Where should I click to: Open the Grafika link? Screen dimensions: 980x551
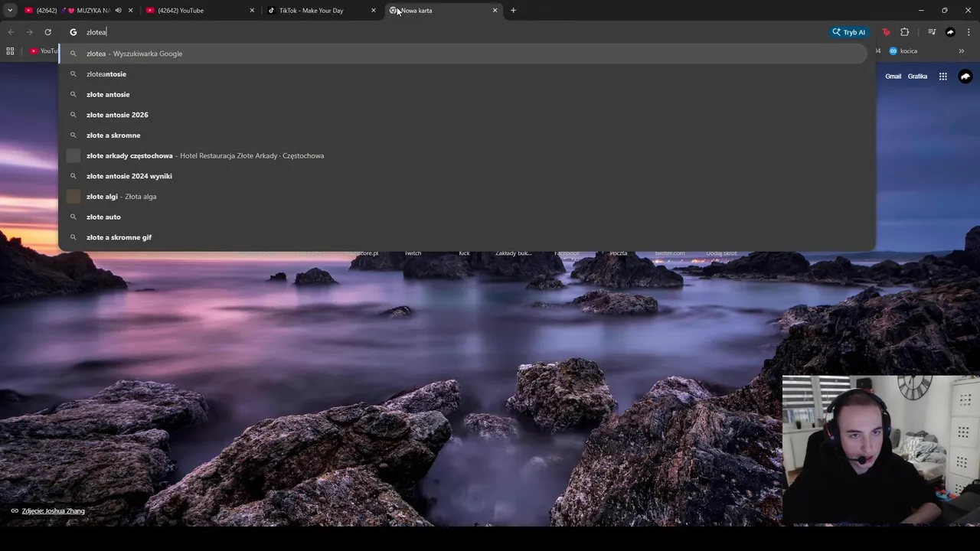click(918, 77)
